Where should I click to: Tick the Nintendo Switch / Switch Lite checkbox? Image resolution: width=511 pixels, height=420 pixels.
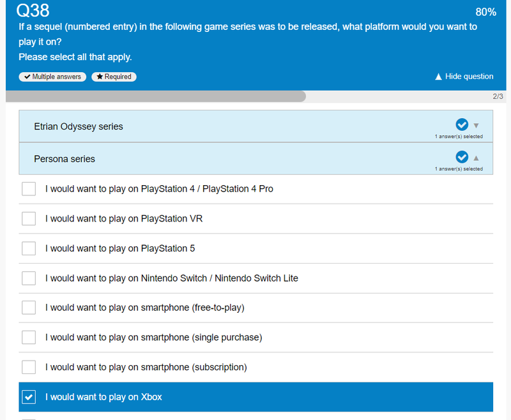coord(29,278)
